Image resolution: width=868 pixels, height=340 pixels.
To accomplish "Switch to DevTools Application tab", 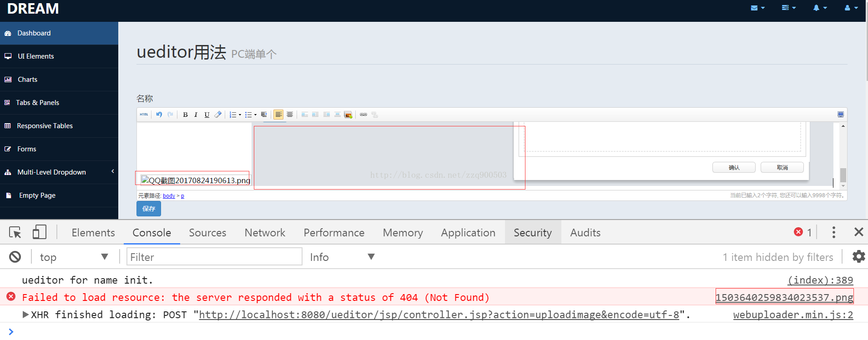I will coord(468,233).
